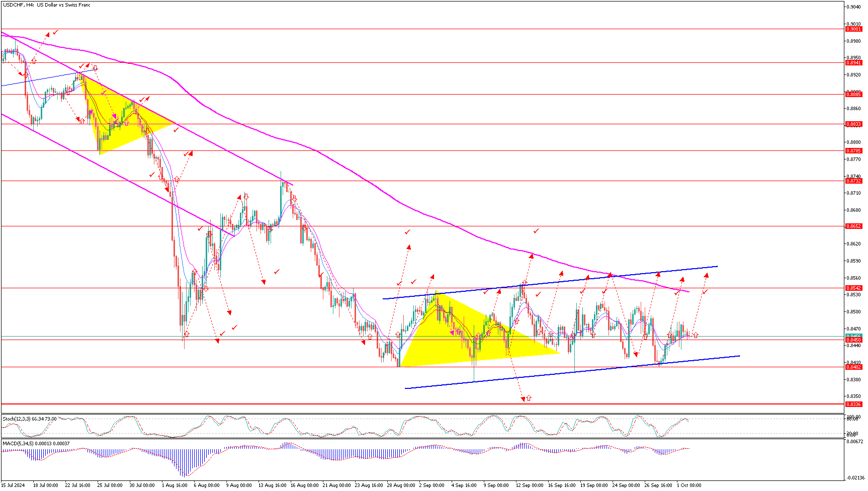Screen dimensions: 868x491
Task: Click the 1 Oct 08:00 time label
Action: click(x=689, y=485)
